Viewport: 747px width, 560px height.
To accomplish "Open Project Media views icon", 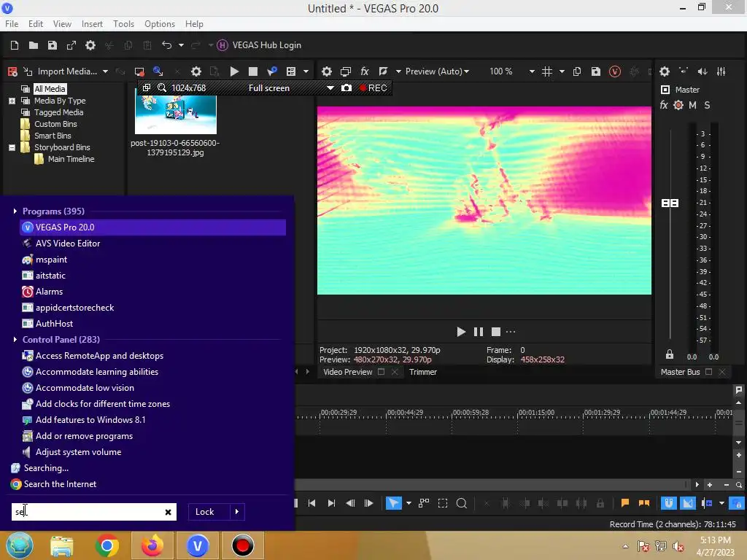I will click(291, 71).
